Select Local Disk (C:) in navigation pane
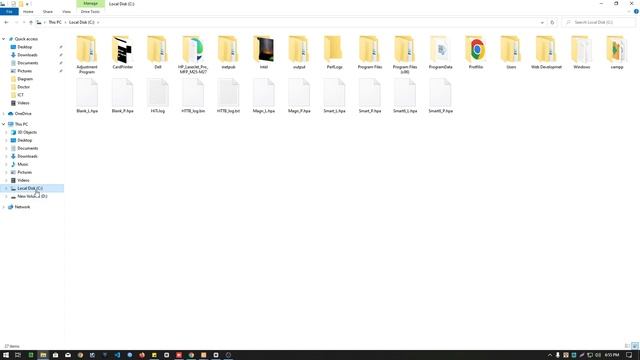Viewport: 640px width, 360px height. point(32,188)
